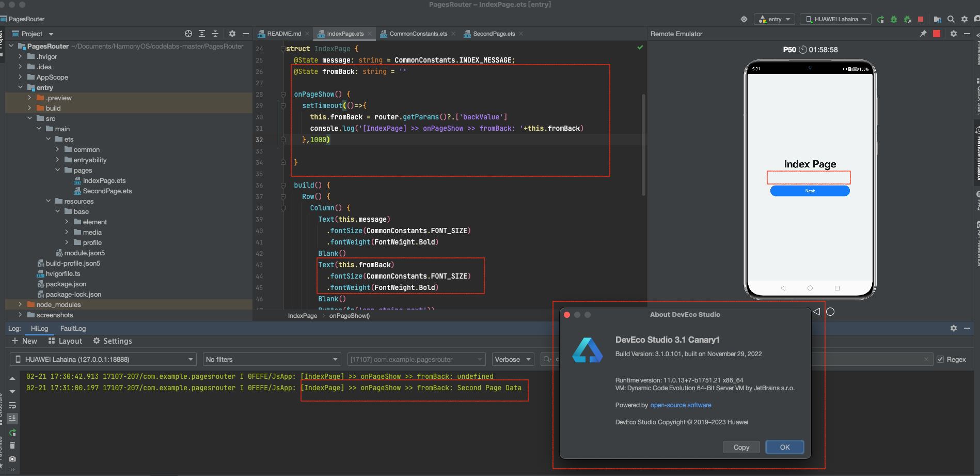
Task: Stop the running app in main toolbar
Action: 921,19
